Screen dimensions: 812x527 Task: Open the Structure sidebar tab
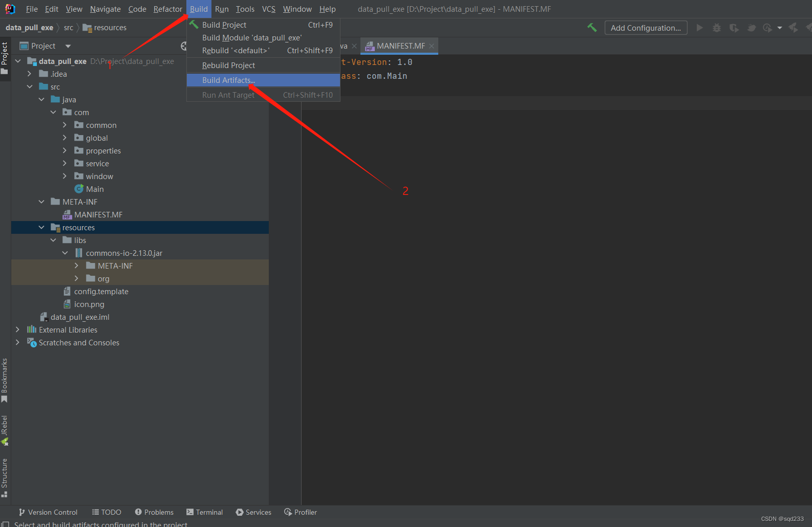[5, 477]
